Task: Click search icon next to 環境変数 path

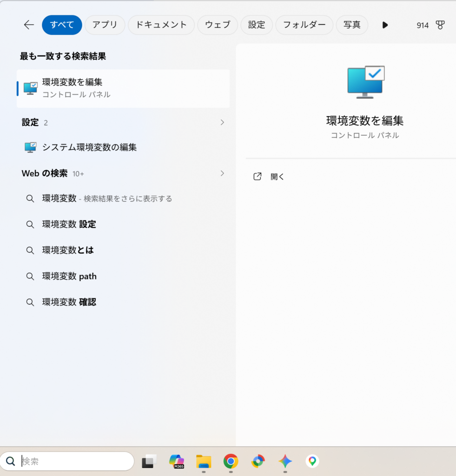Action: [30, 277]
